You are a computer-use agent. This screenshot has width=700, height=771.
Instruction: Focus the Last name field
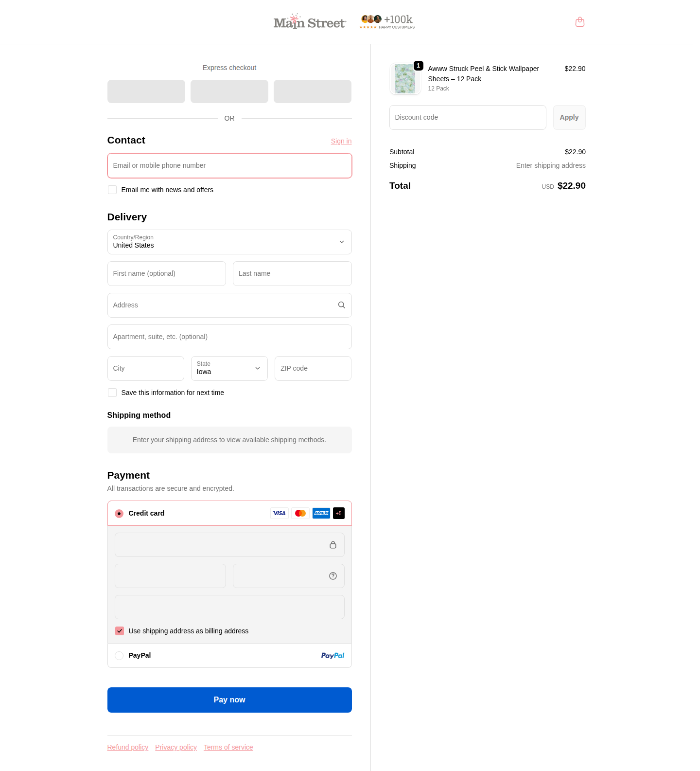(x=292, y=273)
